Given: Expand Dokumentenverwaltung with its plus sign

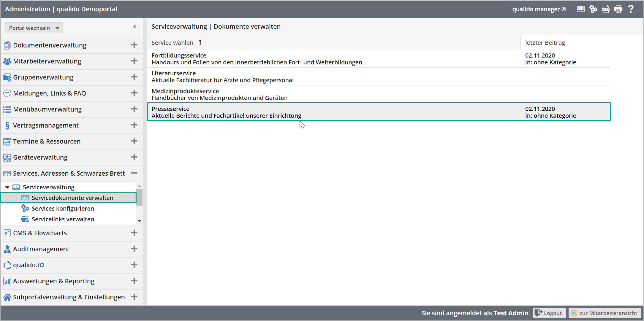Looking at the screenshot, I should click(x=134, y=45).
